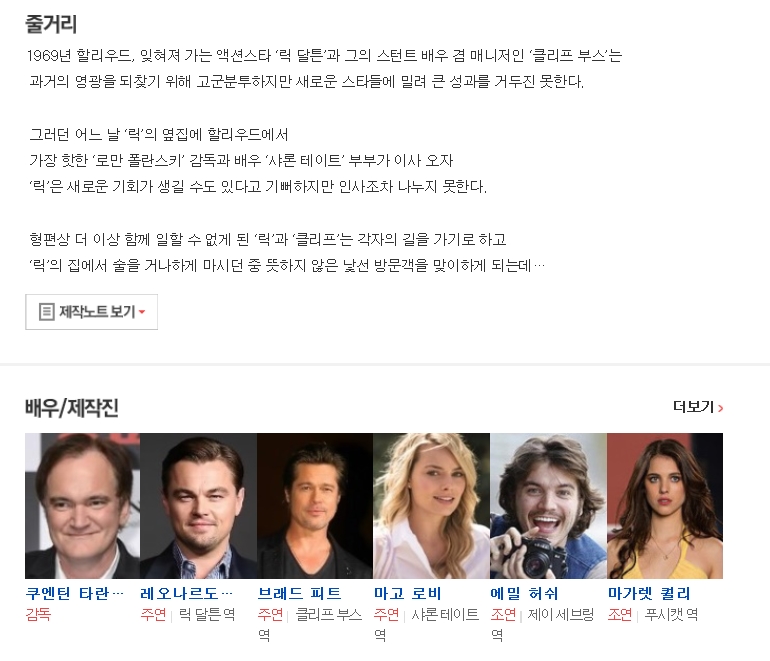Click the red chevron beside 더보기
Viewport: 770px width, 661px height.
(720, 408)
